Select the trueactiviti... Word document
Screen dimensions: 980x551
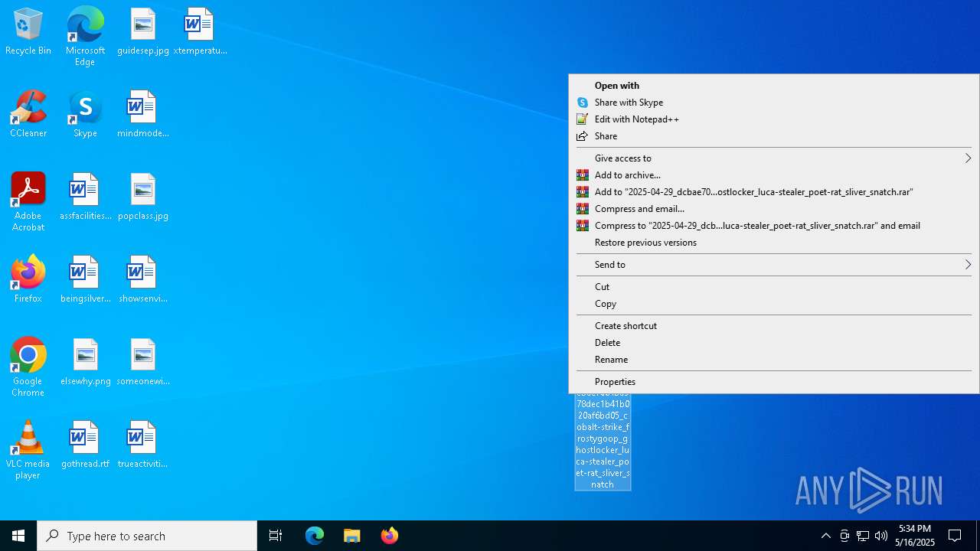click(142, 445)
